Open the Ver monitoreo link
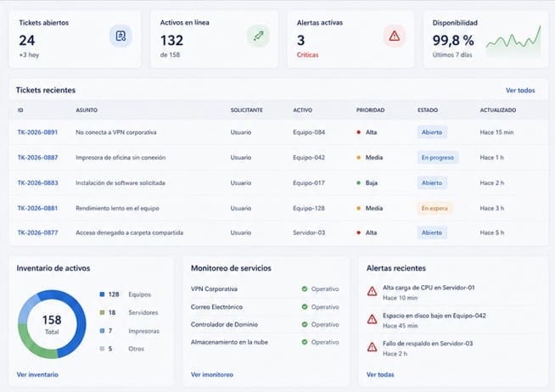Viewport: 555px width, 392px height. coord(212,374)
